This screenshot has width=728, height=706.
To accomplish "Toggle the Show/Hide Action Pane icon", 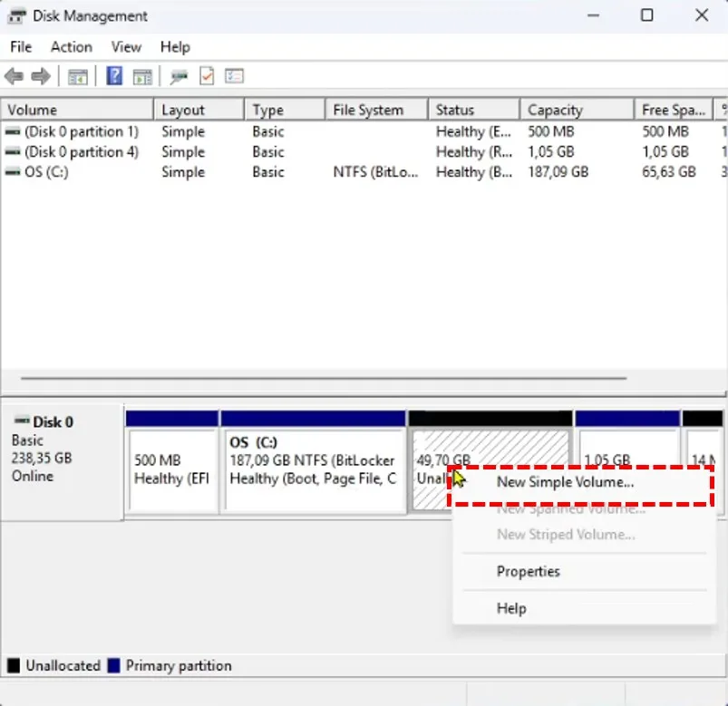I will [142, 76].
